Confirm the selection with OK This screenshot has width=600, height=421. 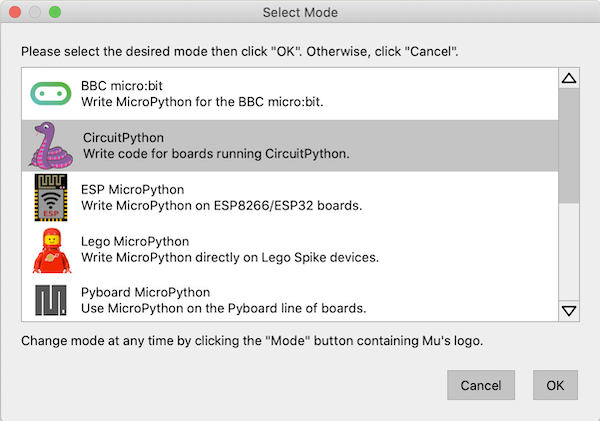click(x=555, y=385)
